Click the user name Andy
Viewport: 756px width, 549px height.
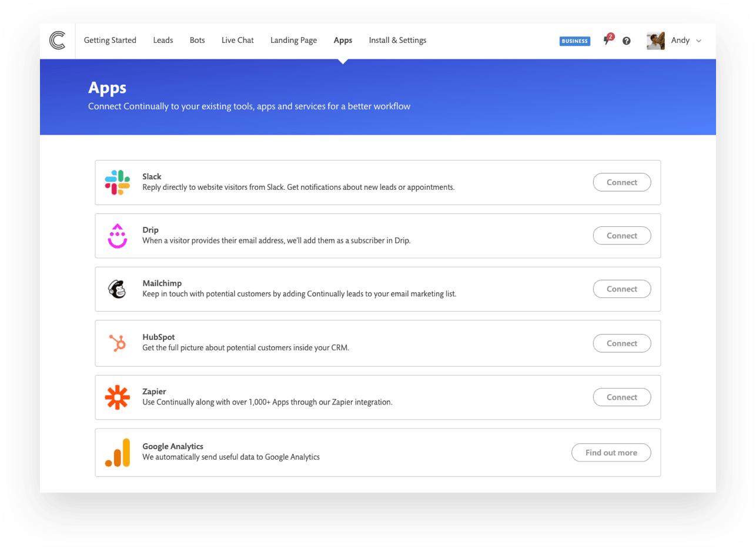pyautogui.click(x=680, y=41)
